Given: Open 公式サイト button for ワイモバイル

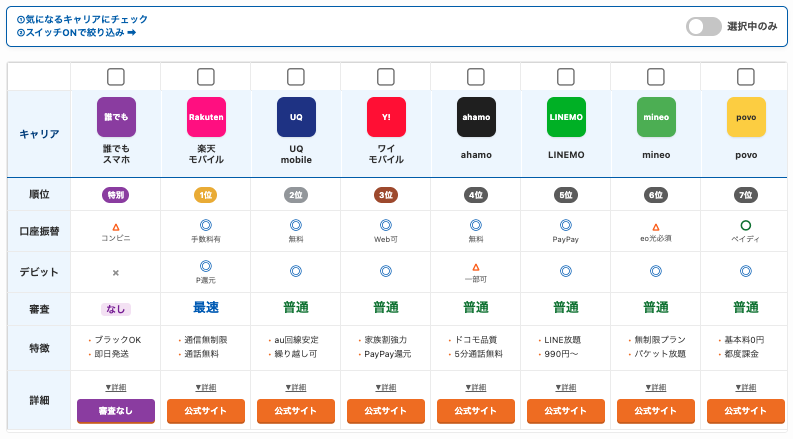Looking at the screenshot, I should 386,411.
